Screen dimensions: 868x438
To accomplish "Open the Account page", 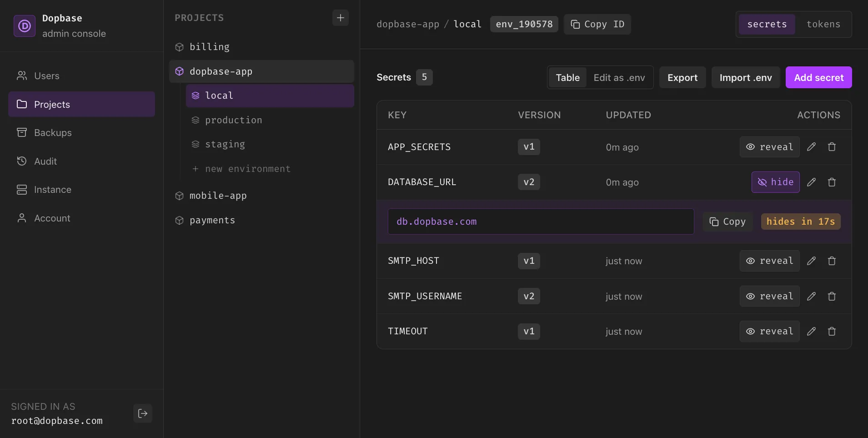I will [82, 218].
